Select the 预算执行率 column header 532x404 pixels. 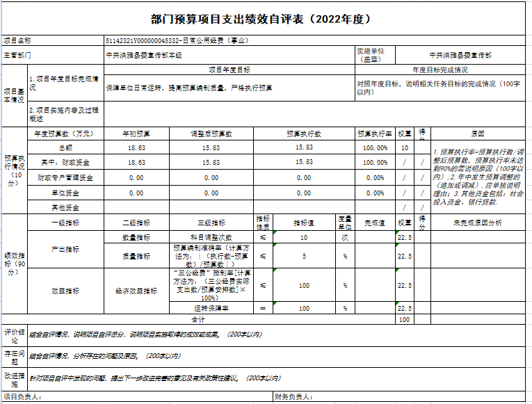point(375,134)
